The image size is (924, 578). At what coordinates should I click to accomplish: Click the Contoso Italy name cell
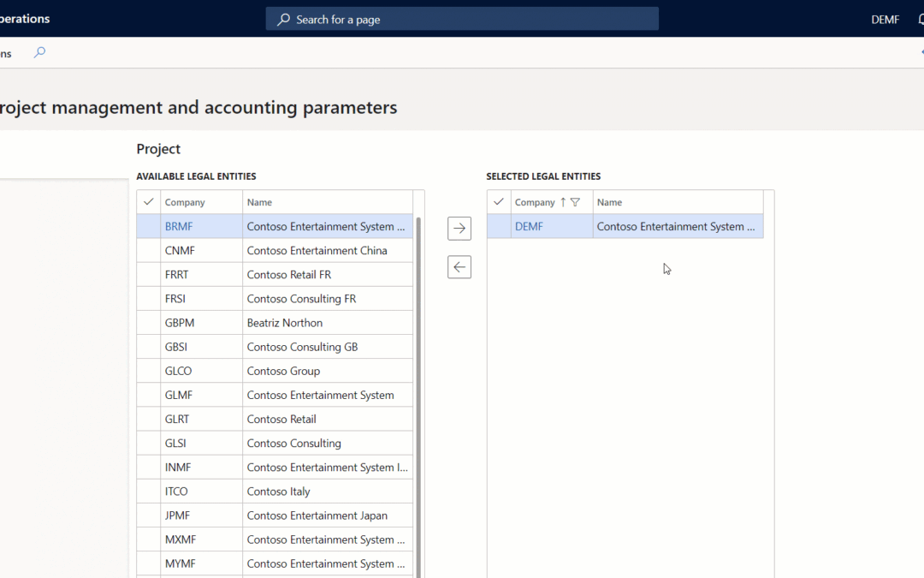coord(327,492)
